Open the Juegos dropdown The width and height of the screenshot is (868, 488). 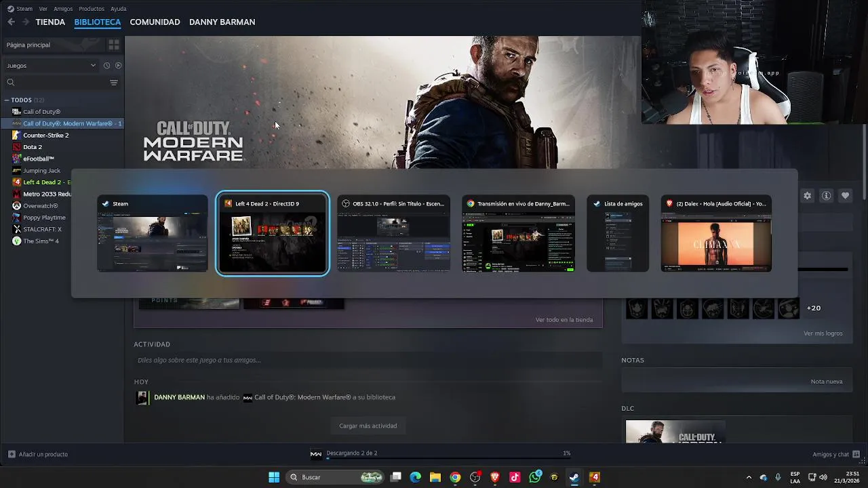click(x=52, y=66)
